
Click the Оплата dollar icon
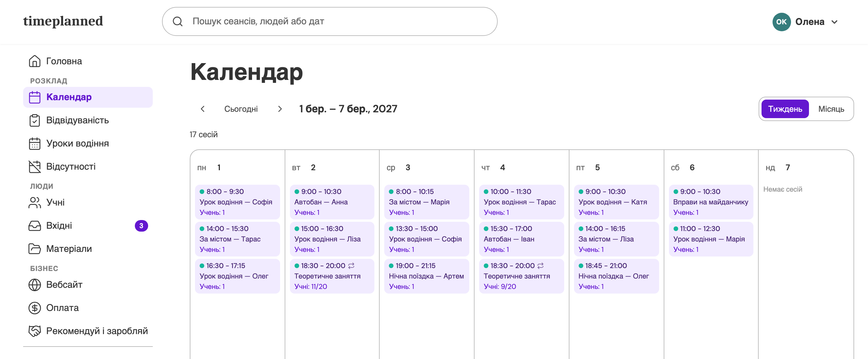[35, 308]
